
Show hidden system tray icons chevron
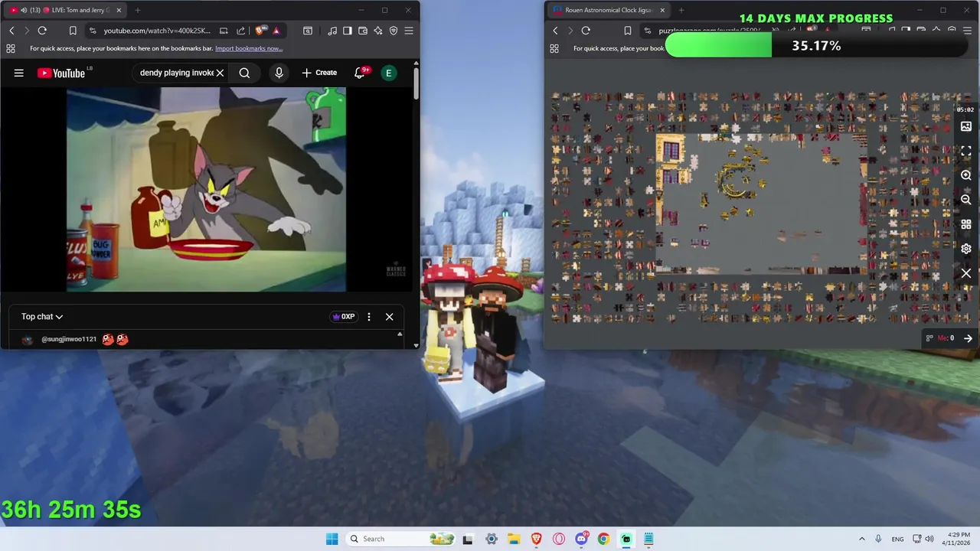click(x=862, y=539)
